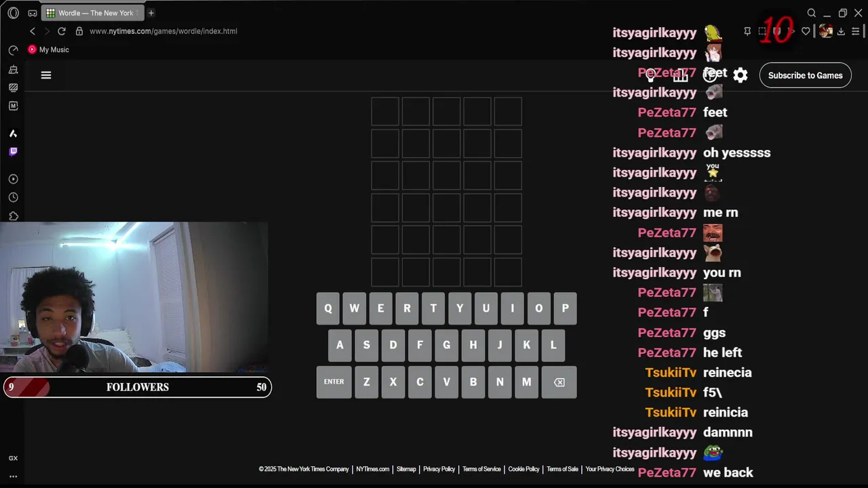The image size is (868, 488).
Task: Open sidebar three-dots more options
Action: click(x=13, y=476)
